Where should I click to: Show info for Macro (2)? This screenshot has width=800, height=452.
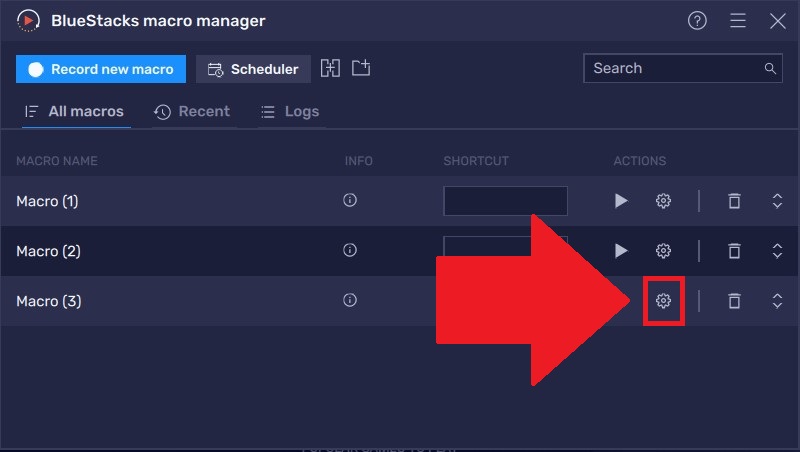pyautogui.click(x=349, y=250)
